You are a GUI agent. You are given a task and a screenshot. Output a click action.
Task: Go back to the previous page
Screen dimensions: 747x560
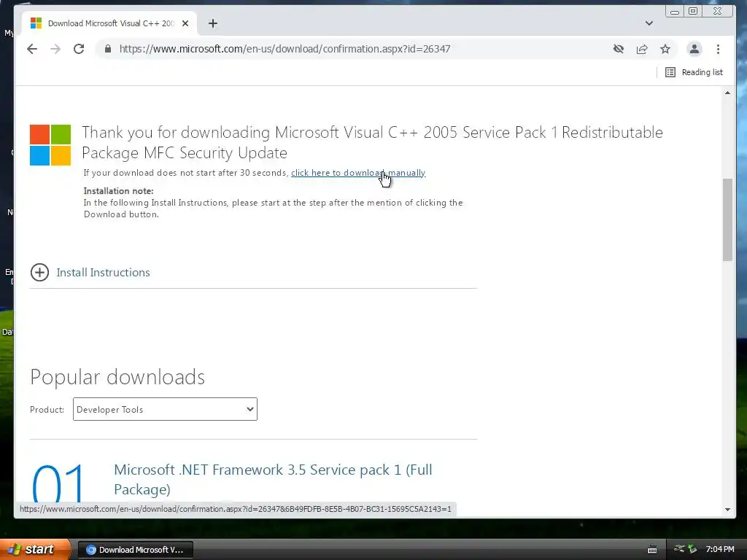point(32,49)
